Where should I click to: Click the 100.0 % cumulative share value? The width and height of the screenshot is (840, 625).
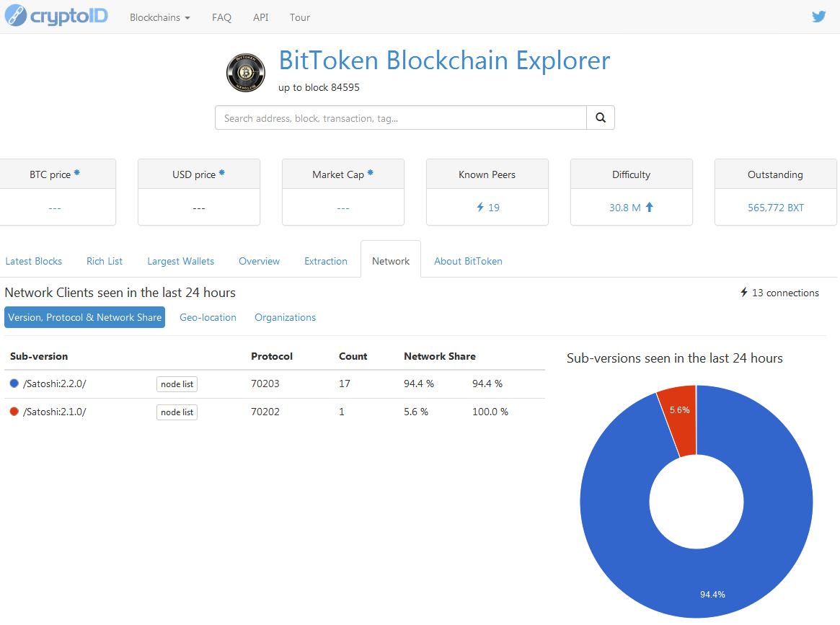point(490,412)
